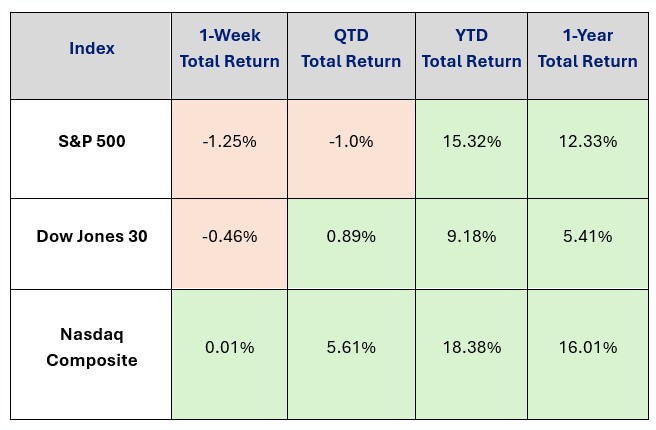The height and width of the screenshot is (430, 656).
Task: Select the YTD Total Return header
Action: (471, 48)
